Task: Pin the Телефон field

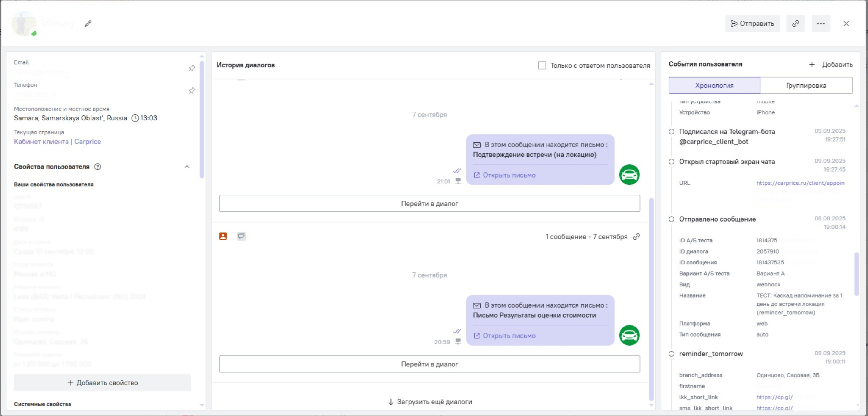Action: coord(192,91)
